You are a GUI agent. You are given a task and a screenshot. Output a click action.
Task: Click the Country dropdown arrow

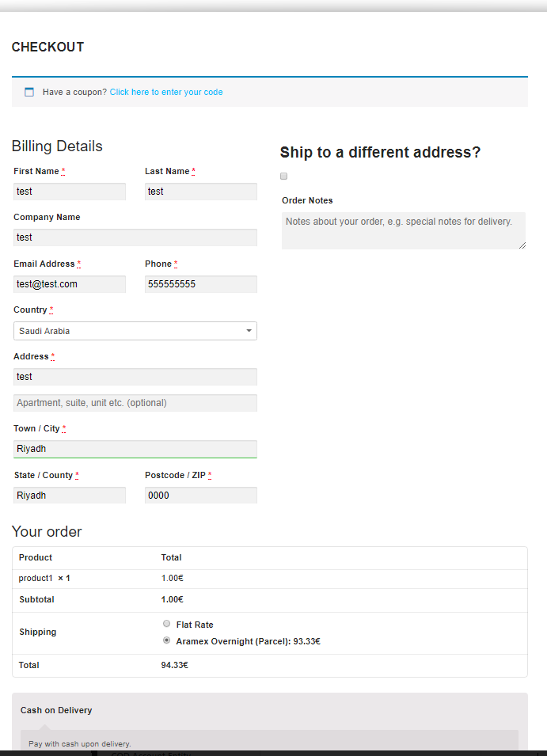[x=249, y=331]
